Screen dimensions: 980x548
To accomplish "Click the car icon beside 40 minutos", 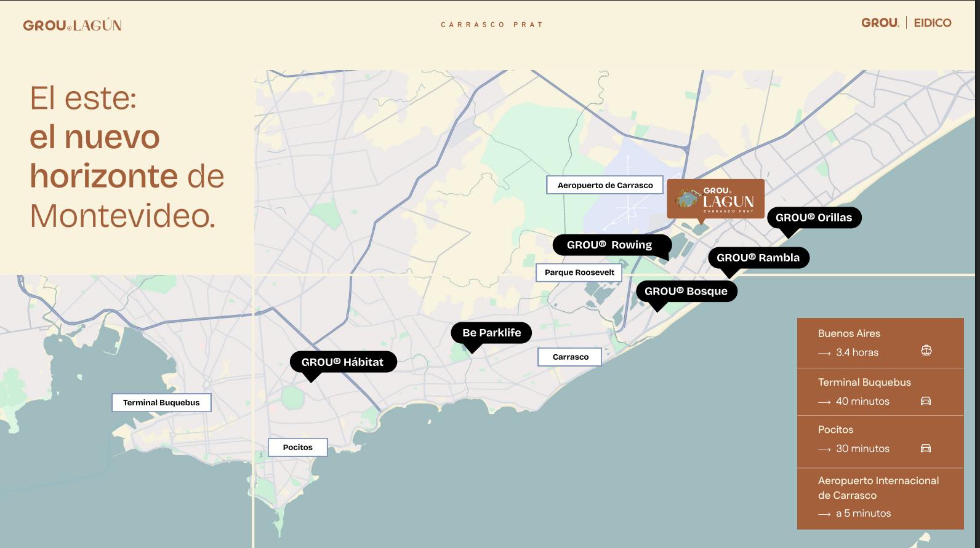I will [926, 401].
